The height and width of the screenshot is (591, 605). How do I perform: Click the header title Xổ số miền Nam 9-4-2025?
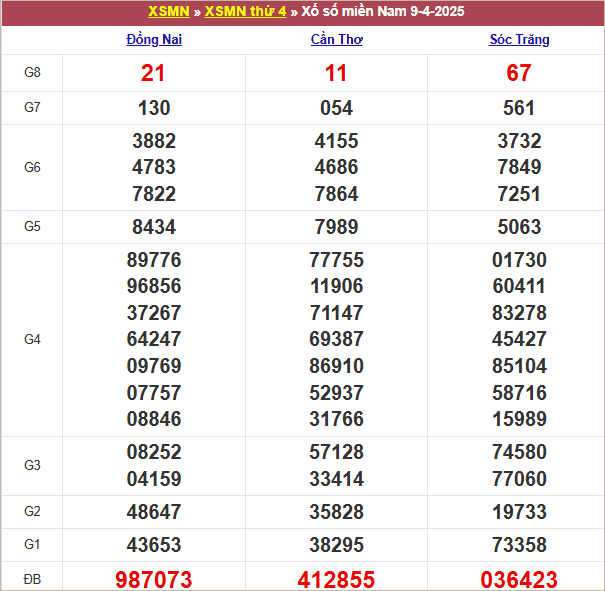tap(383, 11)
